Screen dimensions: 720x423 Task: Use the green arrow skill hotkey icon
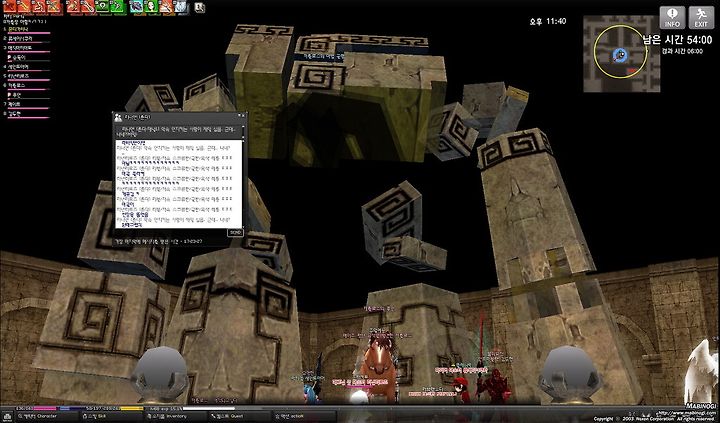(x=118, y=6)
